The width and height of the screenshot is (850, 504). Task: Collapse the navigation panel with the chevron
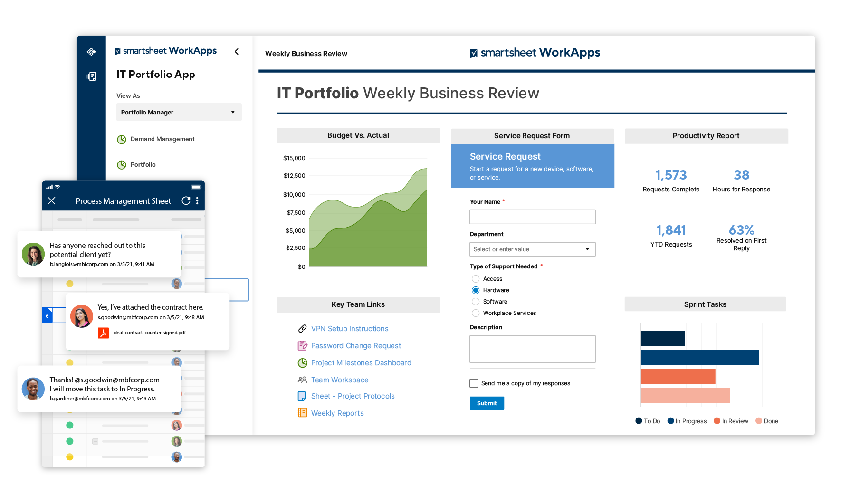(x=237, y=51)
